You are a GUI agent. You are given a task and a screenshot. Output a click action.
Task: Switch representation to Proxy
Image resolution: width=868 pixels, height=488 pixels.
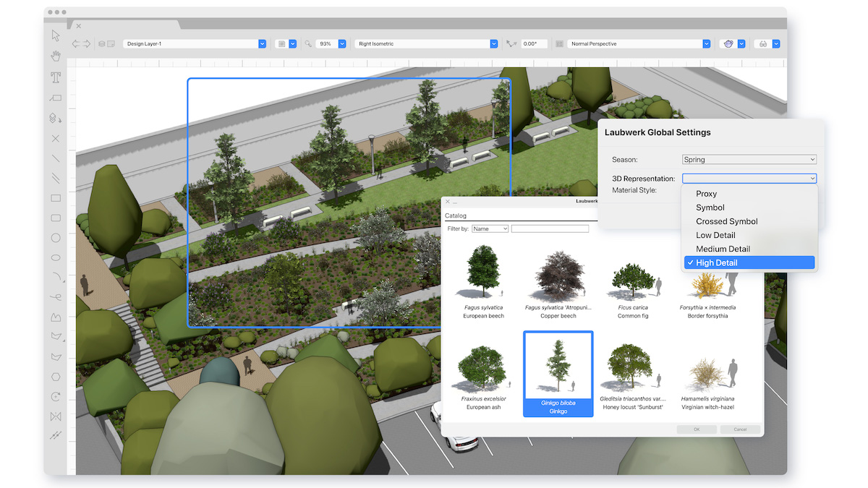pyautogui.click(x=705, y=193)
